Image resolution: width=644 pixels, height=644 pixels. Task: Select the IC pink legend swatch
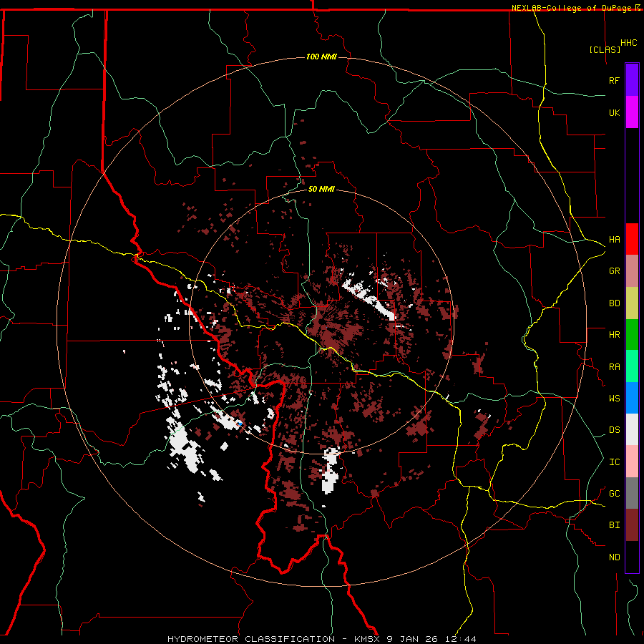[632, 462]
